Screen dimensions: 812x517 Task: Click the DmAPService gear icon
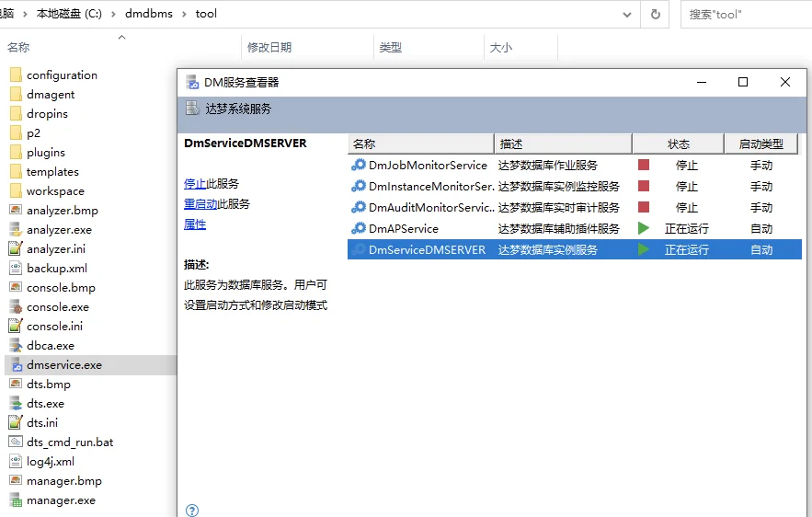pyautogui.click(x=359, y=228)
